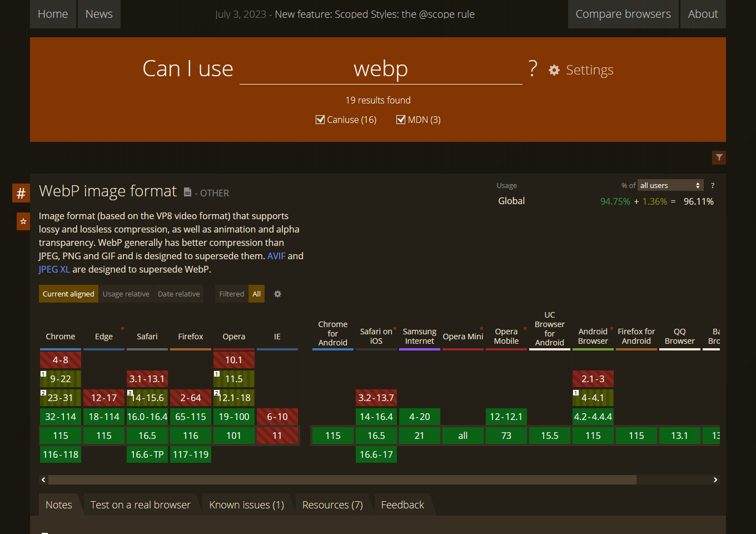Open Test on a real browser tab
Viewport: 756px width, 534px height.
coord(141,505)
